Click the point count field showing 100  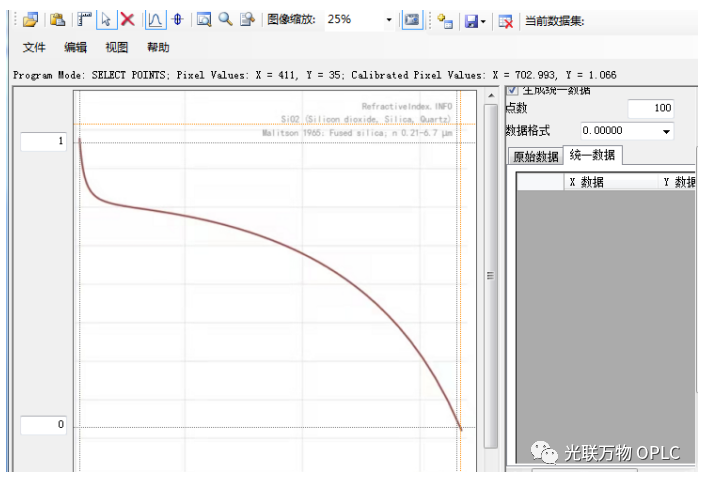tap(650, 108)
